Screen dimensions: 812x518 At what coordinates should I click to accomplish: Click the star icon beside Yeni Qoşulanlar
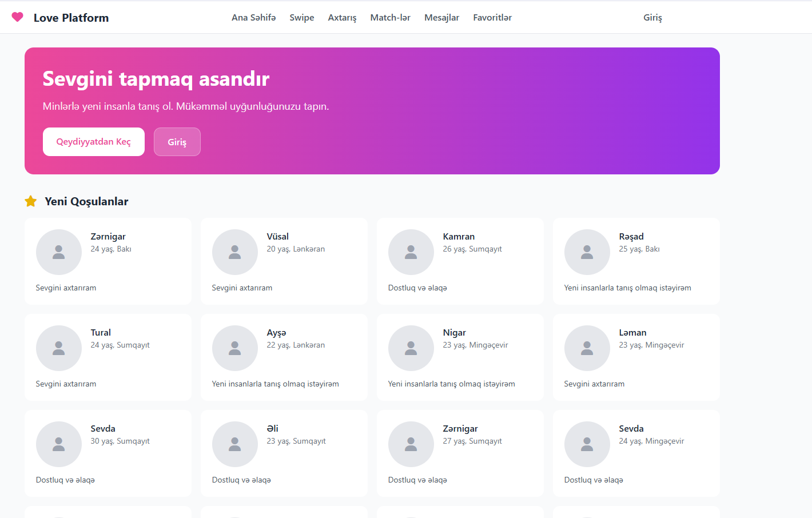click(30, 201)
